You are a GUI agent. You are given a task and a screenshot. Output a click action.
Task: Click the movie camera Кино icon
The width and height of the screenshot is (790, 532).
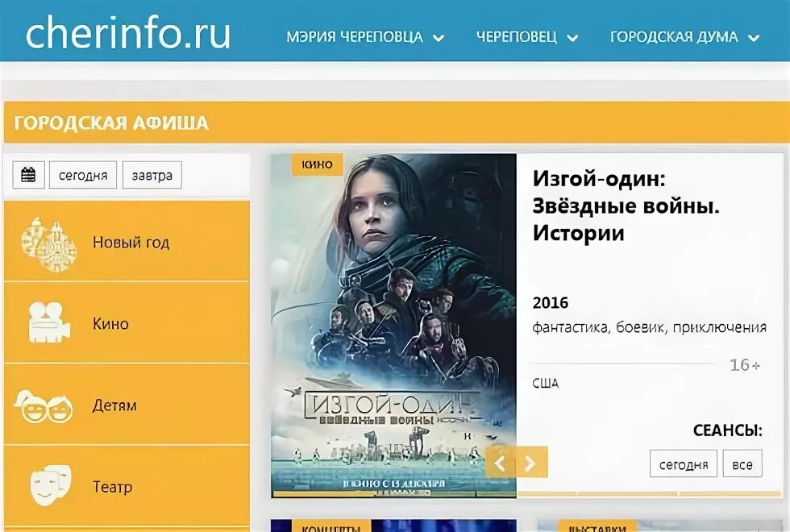point(49,322)
